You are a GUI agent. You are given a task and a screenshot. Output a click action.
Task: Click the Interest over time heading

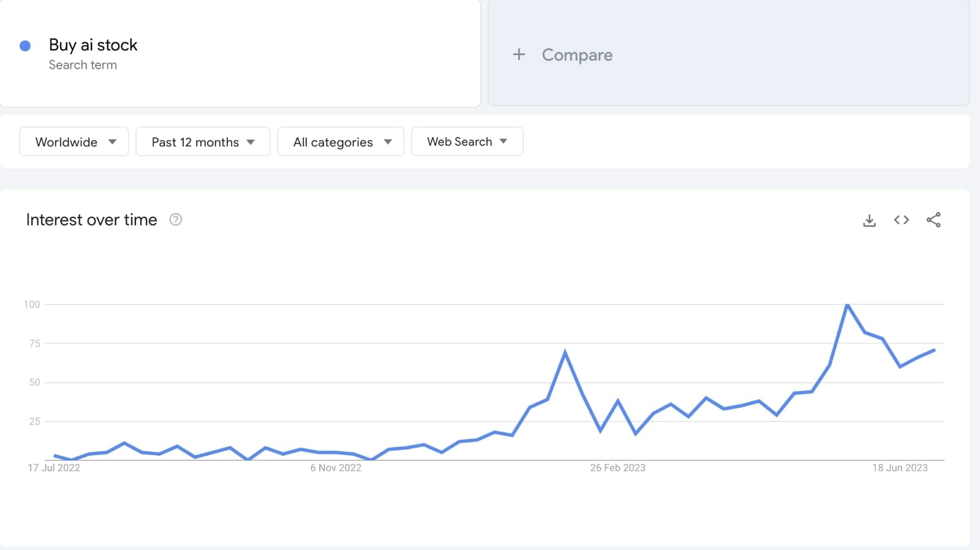92,220
